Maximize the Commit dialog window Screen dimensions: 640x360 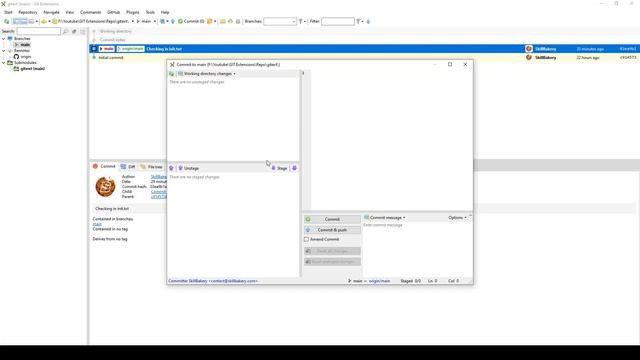coord(450,64)
